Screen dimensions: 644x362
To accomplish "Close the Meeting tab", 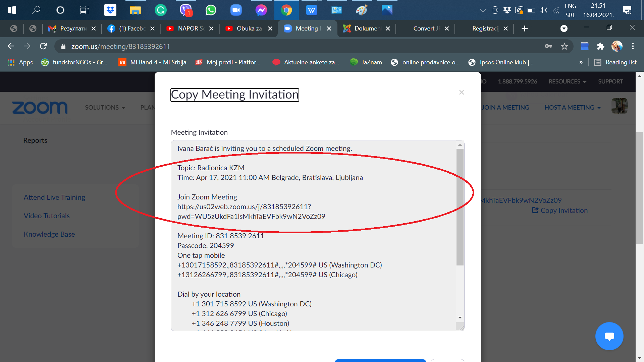I will click(329, 28).
